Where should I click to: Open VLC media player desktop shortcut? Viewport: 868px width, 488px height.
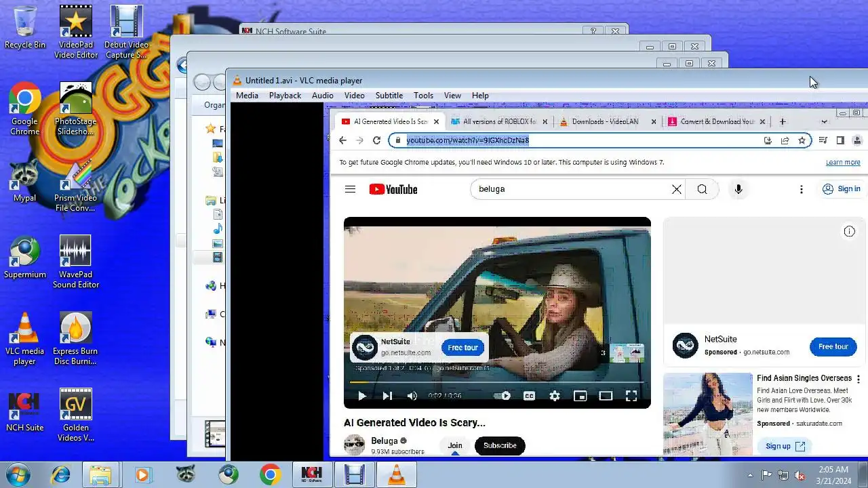(25, 339)
